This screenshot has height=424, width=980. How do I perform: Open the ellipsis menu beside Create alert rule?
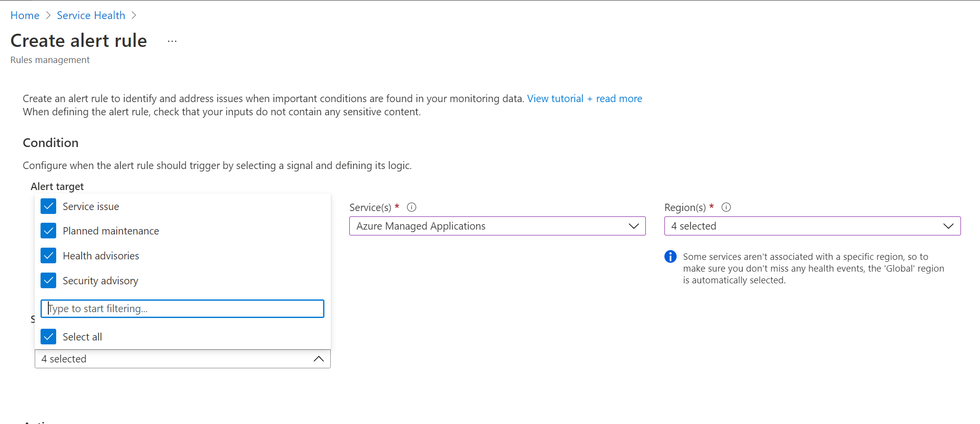172,42
